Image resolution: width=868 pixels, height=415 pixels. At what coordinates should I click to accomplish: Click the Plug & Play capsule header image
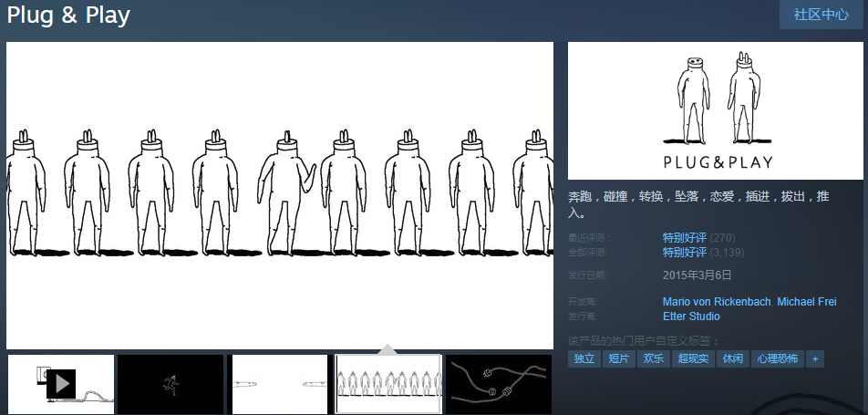pyautogui.click(x=715, y=110)
